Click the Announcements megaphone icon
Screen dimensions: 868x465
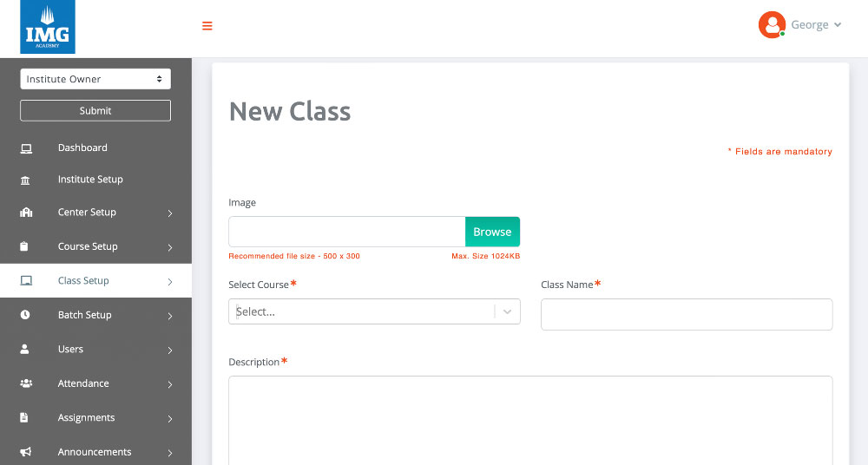(x=25, y=452)
